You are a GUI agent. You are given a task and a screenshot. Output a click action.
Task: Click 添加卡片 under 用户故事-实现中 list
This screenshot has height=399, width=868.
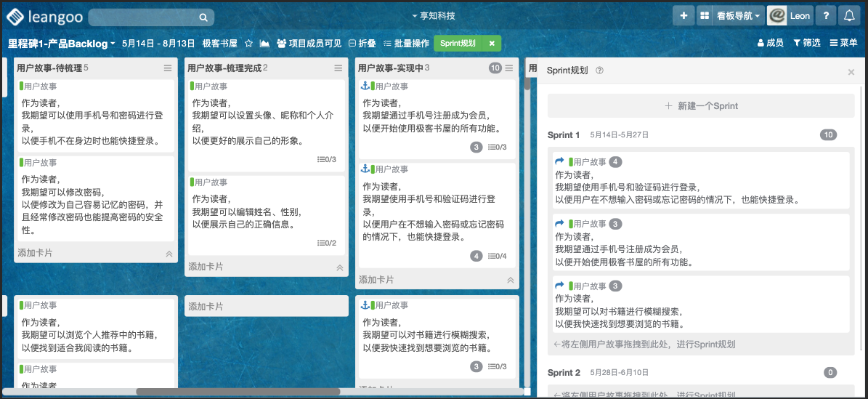pos(376,280)
